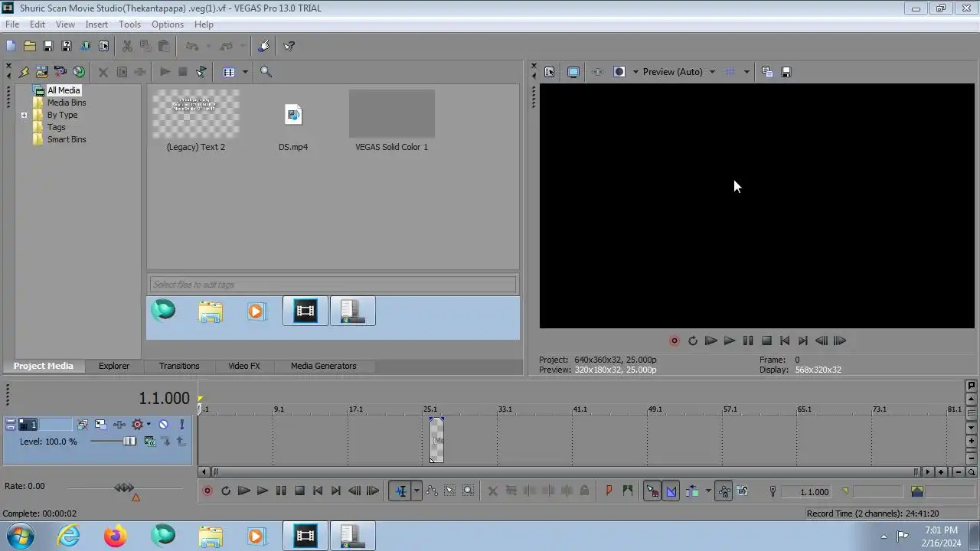980x551 pixels.
Task: Open Internet Explorer from the taskbar
Action: point(68,536)
